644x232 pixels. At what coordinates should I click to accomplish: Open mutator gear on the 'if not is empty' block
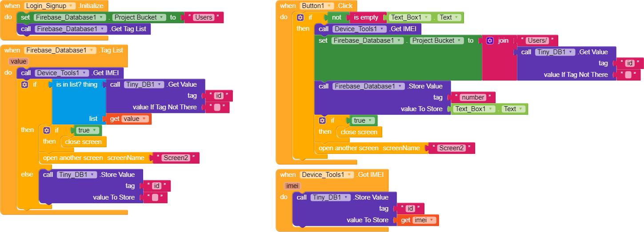[300, 17]
